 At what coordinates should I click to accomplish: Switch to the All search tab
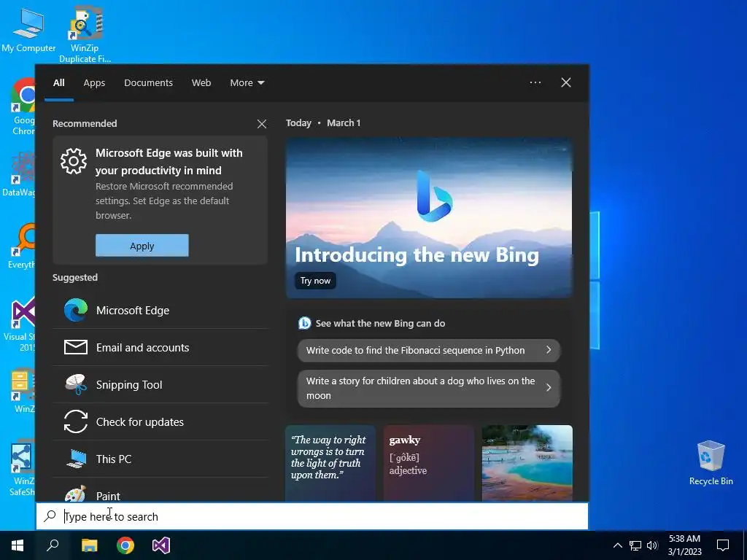pyautogui.click(x=59, y=83)
